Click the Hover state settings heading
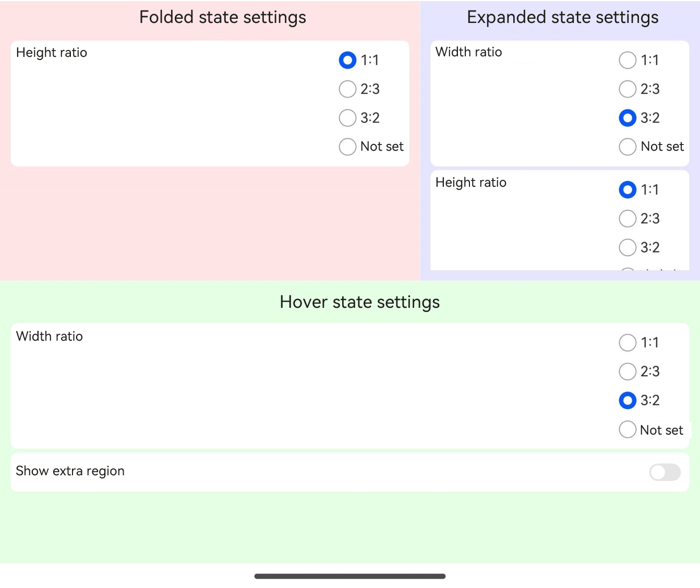This screenshot has width=700, height=588. pos(360,302)
